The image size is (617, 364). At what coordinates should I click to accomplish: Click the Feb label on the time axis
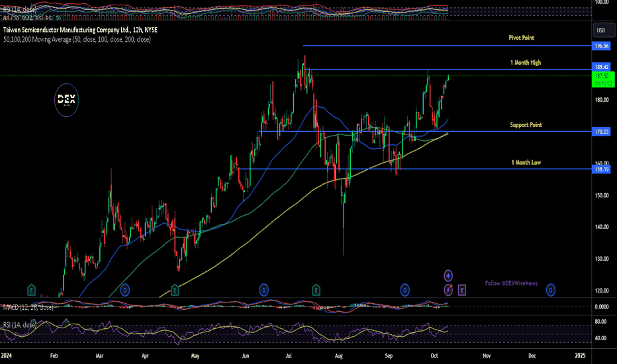(x=54, y=356)
